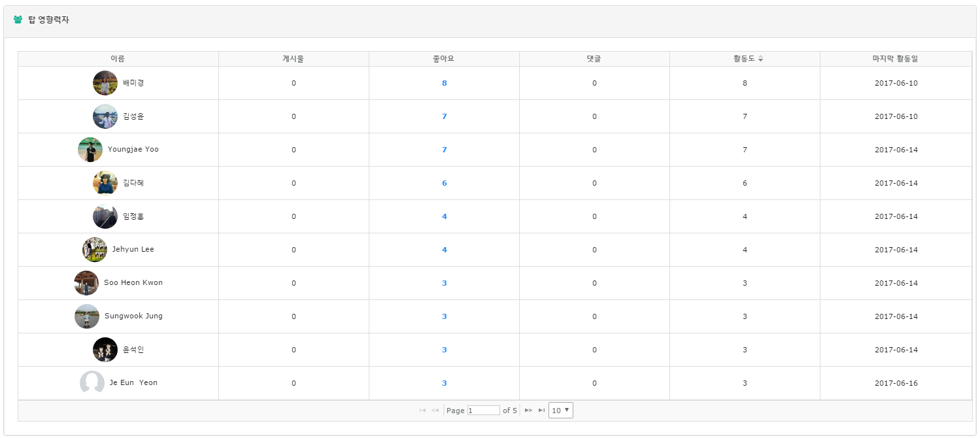Go to the next page of results
Screen dimensions: 980x438
(528, 411)
